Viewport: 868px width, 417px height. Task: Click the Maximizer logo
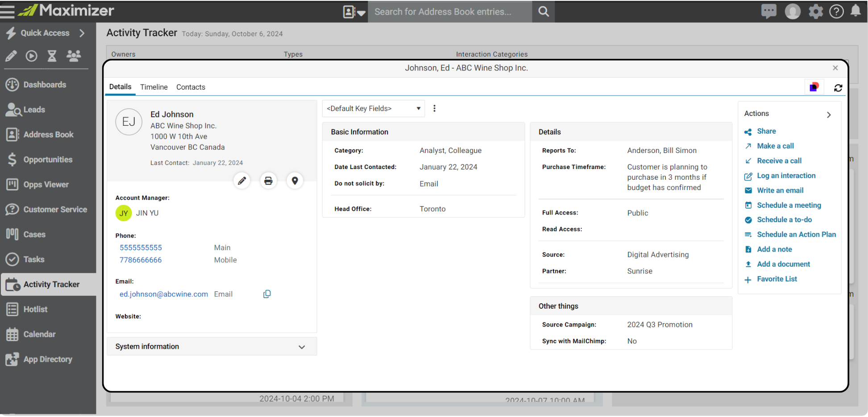pos(66,10)
